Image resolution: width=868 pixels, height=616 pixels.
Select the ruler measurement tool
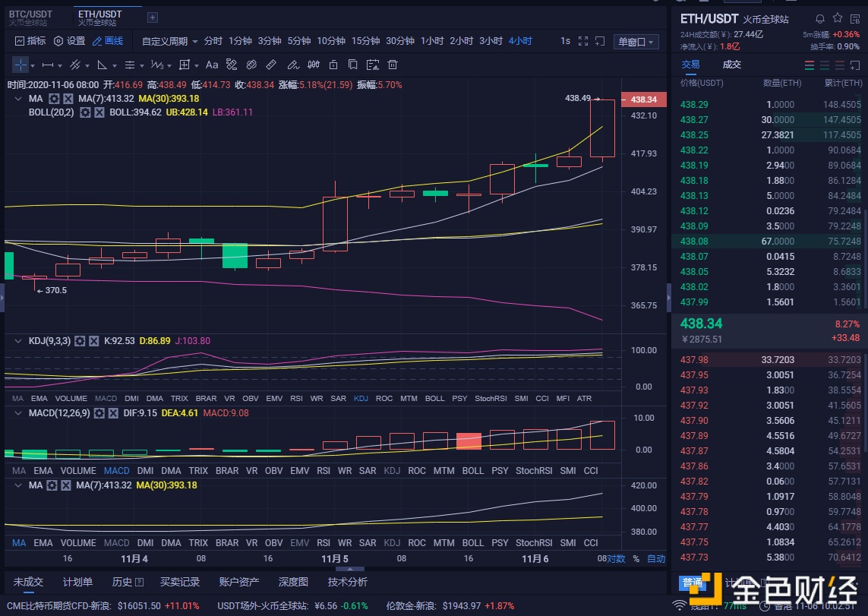(271, 65)
